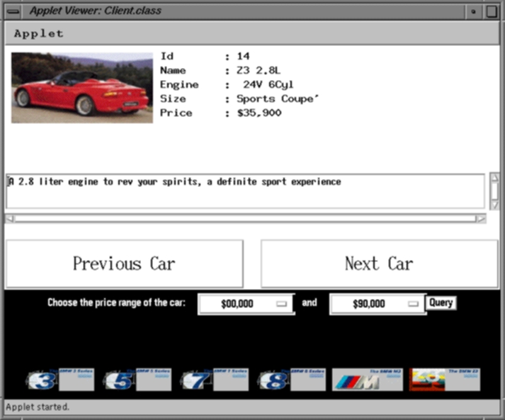Open the BMW 8 Series banner
This screenshot has width=505, height=420.
292,380
